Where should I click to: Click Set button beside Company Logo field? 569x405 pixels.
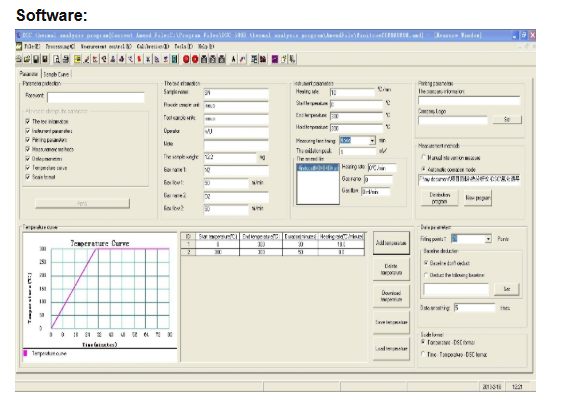point(507,119)
